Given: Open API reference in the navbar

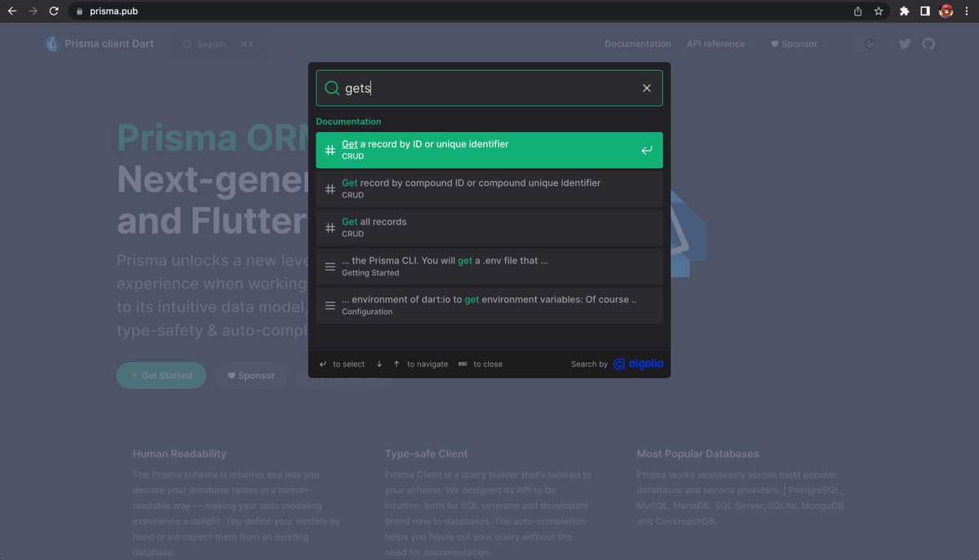Looking at the screenshot, I should click(720, 44).
